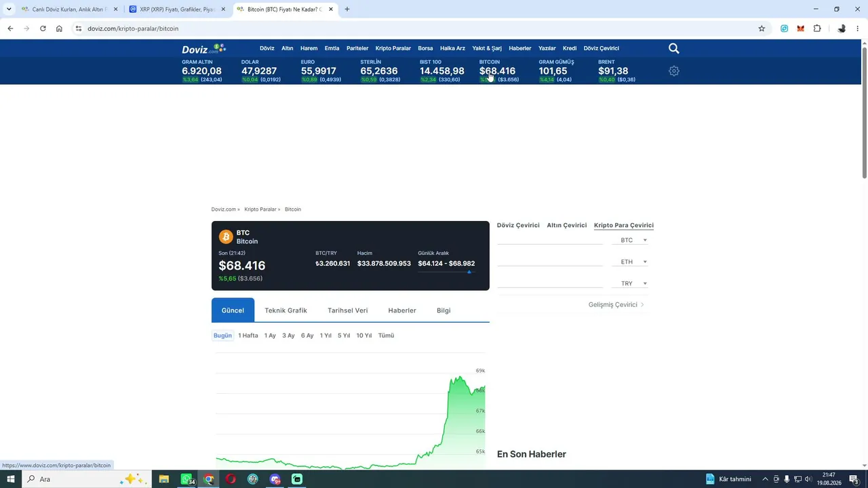Click the orange Bitcoin coin icon
868x488 pixels.
click(226, 237)
